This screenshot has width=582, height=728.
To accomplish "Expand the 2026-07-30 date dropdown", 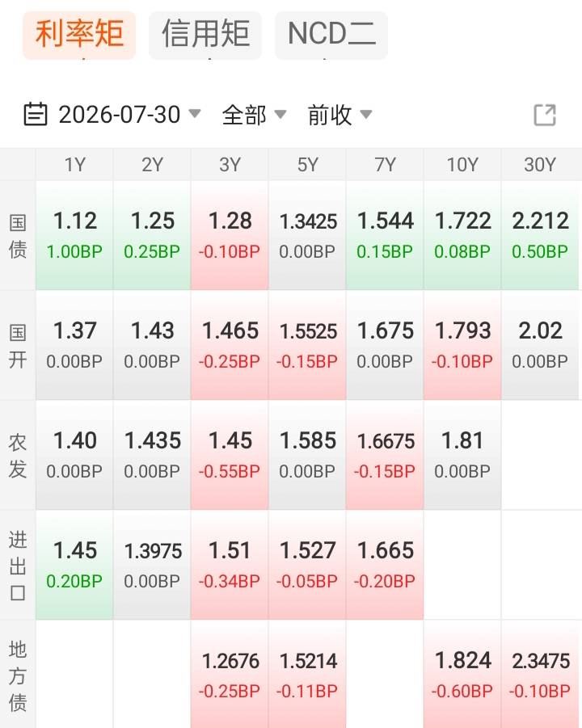I will click(x=129, y=115).
